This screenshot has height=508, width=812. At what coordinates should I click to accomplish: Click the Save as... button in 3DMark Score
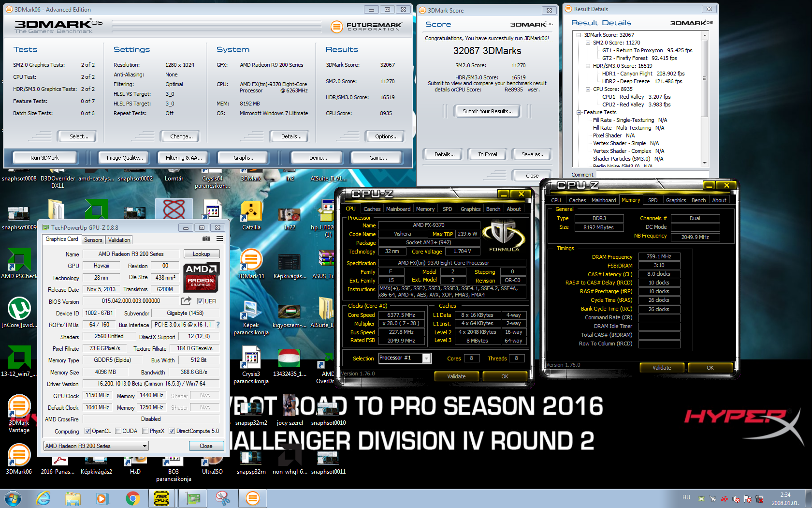click(x=533, y=154)
